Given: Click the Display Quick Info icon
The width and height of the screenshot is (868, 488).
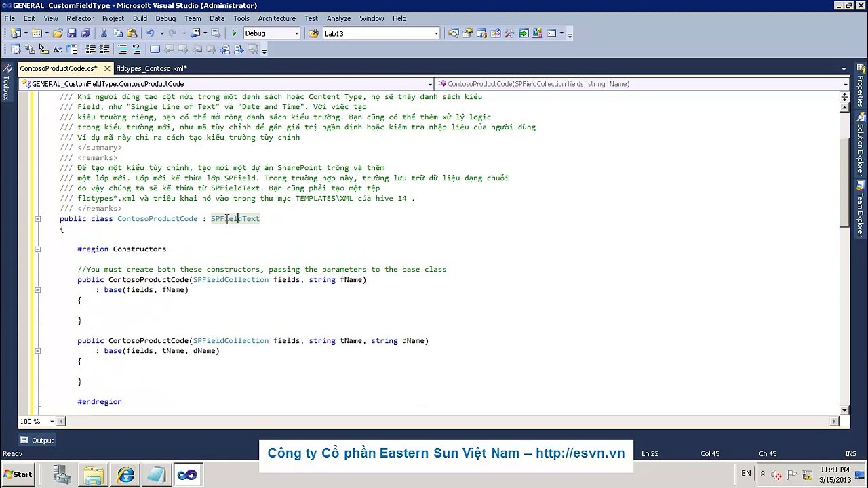Looking at the screenshot, I should [x=43, y=49].
